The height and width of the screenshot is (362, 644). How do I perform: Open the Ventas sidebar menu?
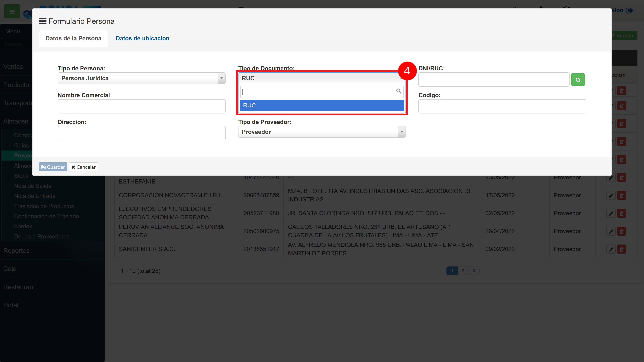13,67
